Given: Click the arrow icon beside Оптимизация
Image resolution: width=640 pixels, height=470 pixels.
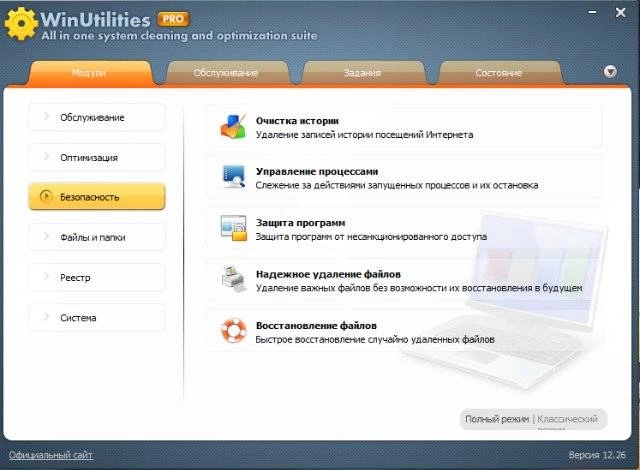Looking at the screenshot, I should 46,157.
